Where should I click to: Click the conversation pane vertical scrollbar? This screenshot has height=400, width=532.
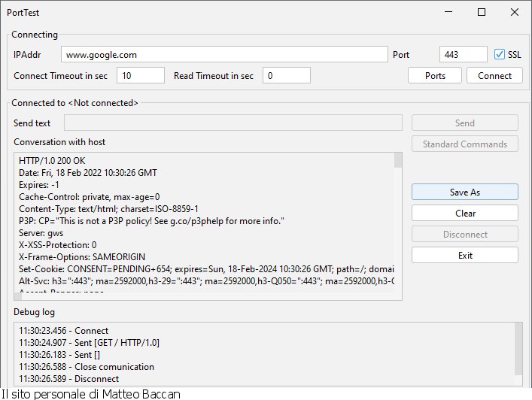398,226
